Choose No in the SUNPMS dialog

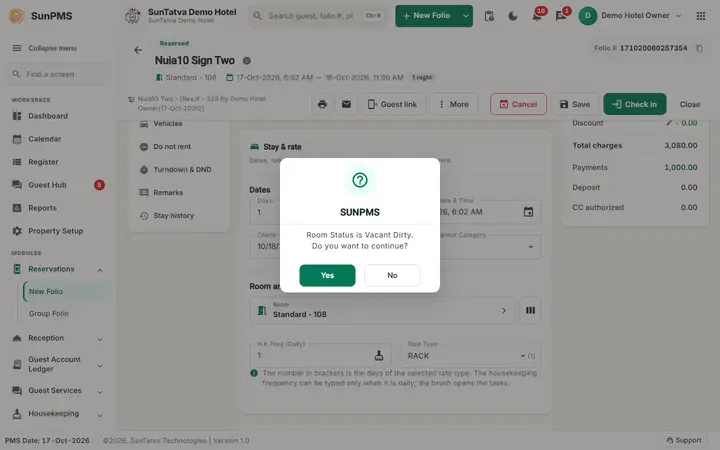point(392,275)
